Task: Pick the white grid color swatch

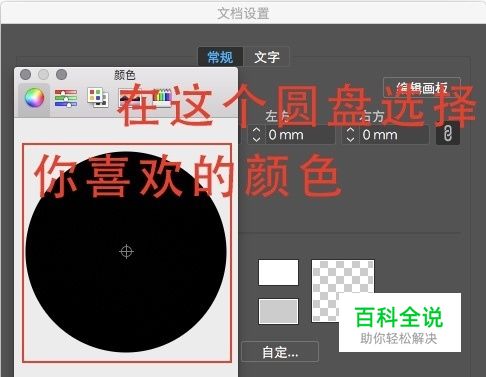Action: [x=278, y=273]
